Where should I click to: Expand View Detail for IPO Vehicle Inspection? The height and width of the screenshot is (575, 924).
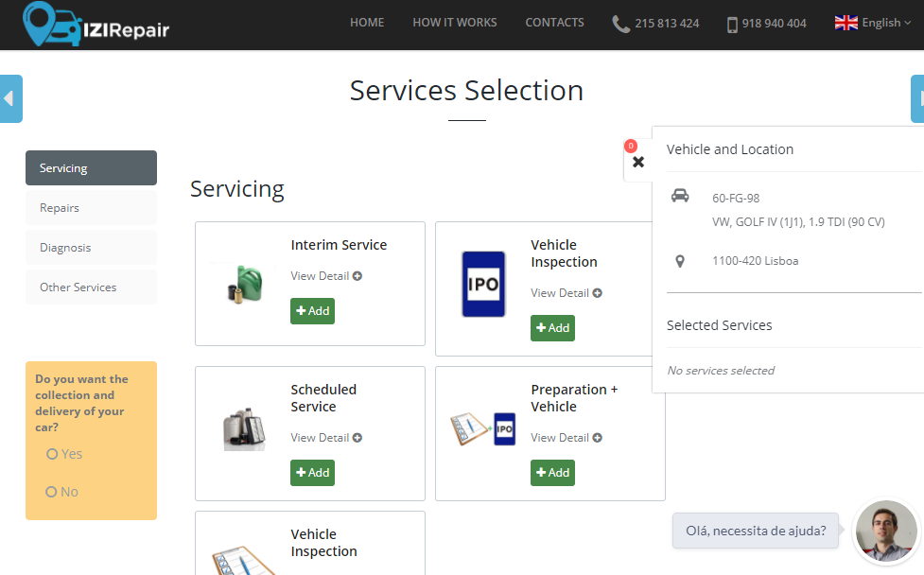pyautogui.click(x=566, y=293)
